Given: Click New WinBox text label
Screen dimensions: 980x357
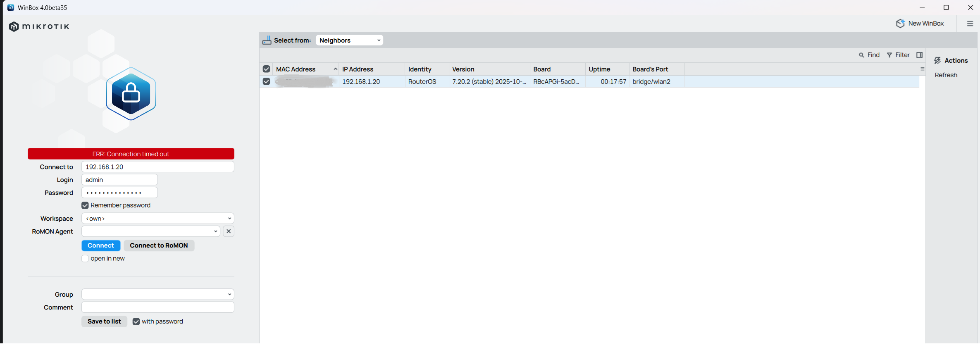Looking at the screenshot, I should 926,24.
